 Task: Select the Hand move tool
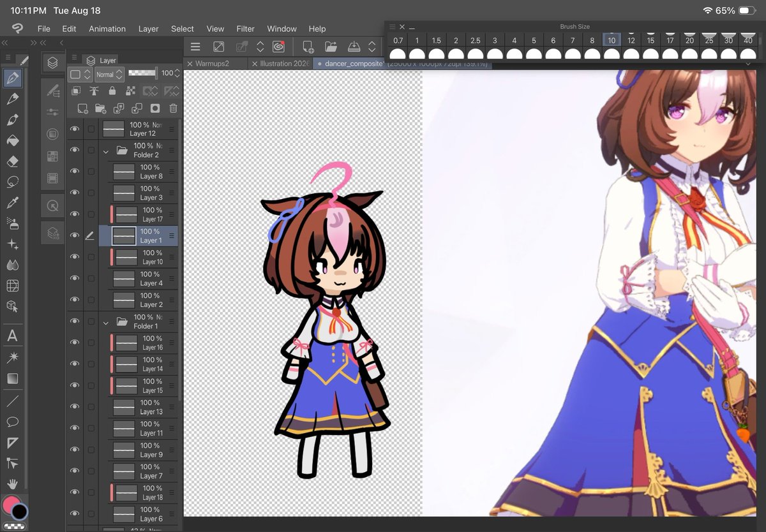12,484
